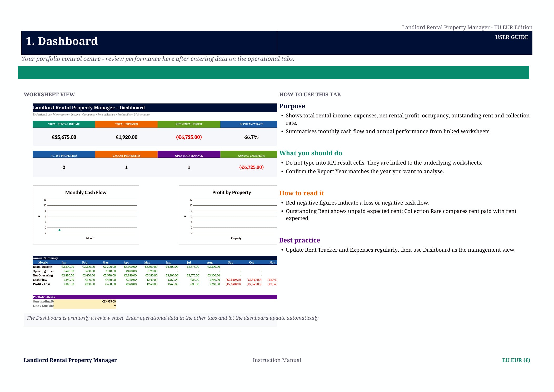
Task: Click the €3,180.00 May net operating cell
Action: click(x=151, y=275)
